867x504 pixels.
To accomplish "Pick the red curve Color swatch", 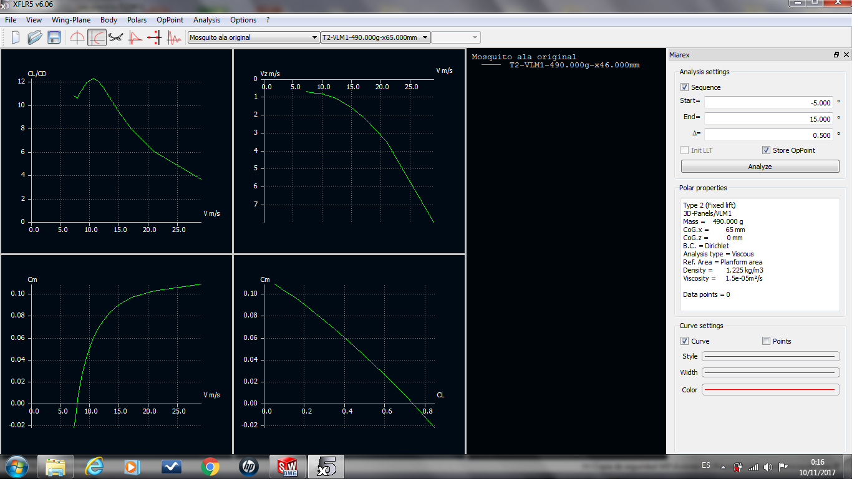I will pos(770,389).
